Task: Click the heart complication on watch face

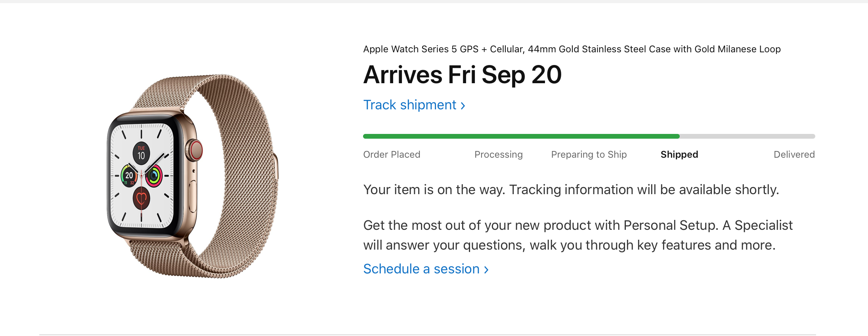Action: (x=141, y=199)
